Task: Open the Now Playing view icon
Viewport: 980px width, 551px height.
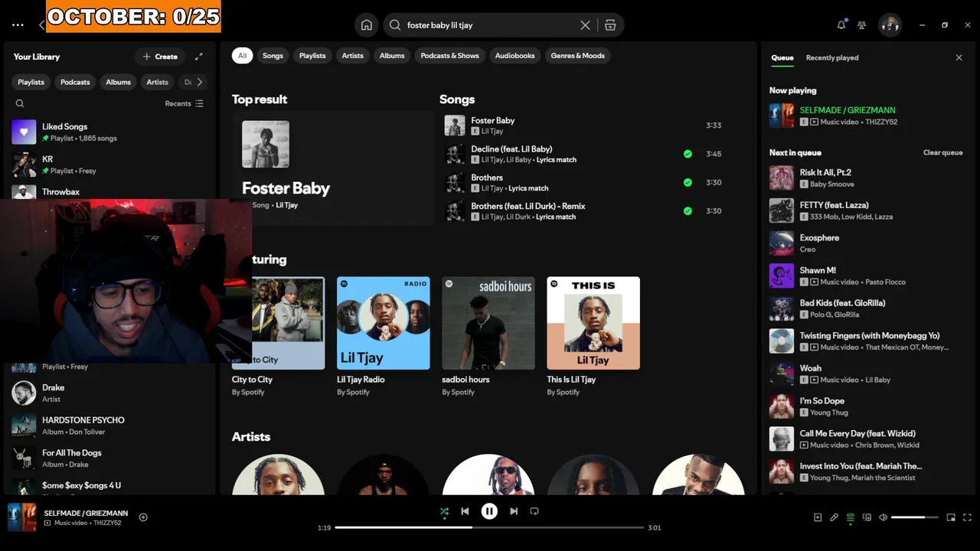Action: 818,517
